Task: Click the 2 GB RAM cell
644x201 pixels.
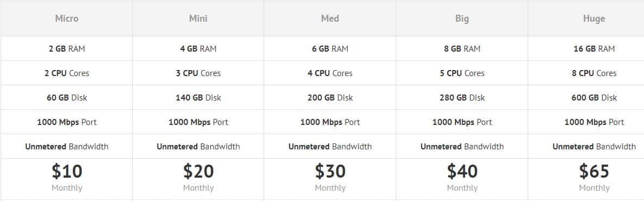Action: (66, 48)
